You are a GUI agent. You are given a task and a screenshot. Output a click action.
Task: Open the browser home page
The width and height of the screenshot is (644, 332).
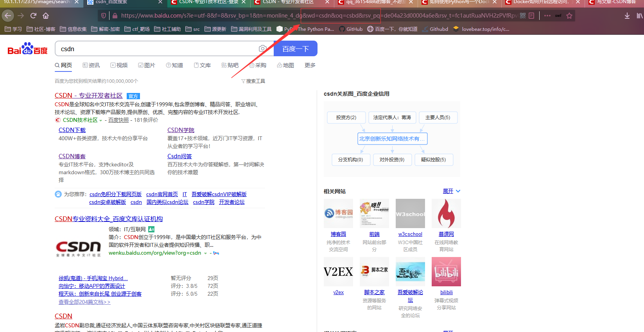(x=46, y=16)
